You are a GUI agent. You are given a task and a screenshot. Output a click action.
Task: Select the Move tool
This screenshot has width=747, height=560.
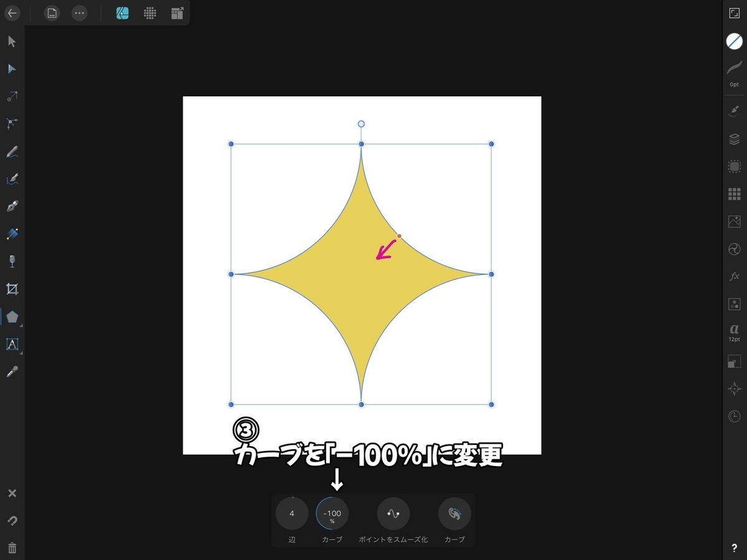tap(11, 42)
